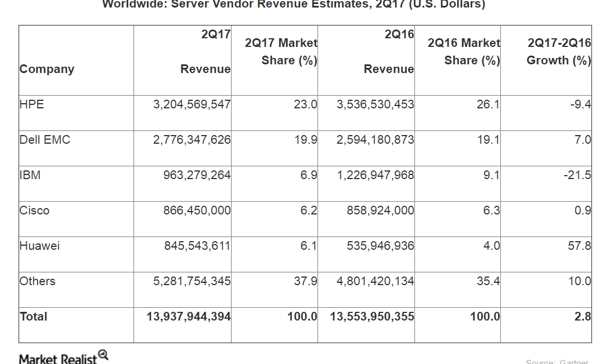Click Cisco revenue 866,450,000
610x364 pixels.
pyautogui.click(x=197, y=210)
